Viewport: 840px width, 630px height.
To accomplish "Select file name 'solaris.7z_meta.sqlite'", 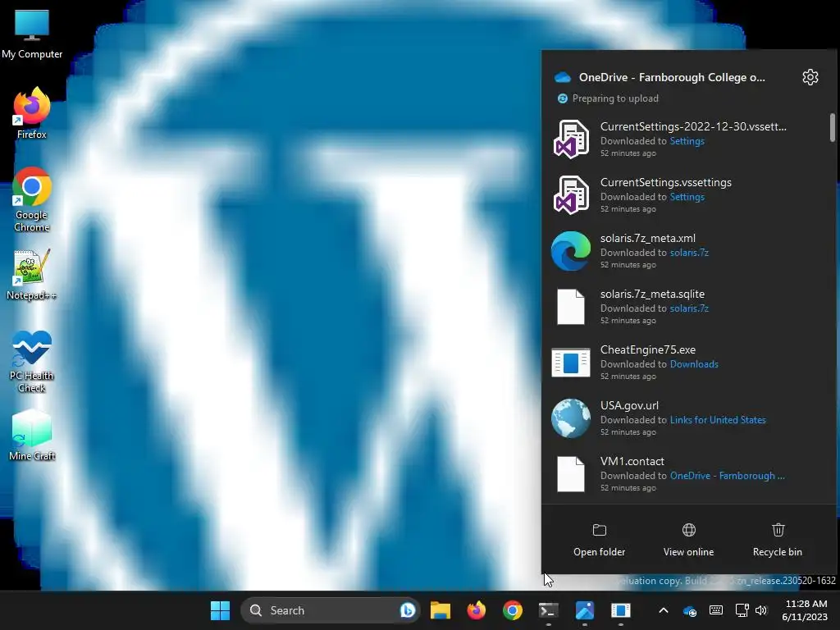I will [x=652, y=294].
